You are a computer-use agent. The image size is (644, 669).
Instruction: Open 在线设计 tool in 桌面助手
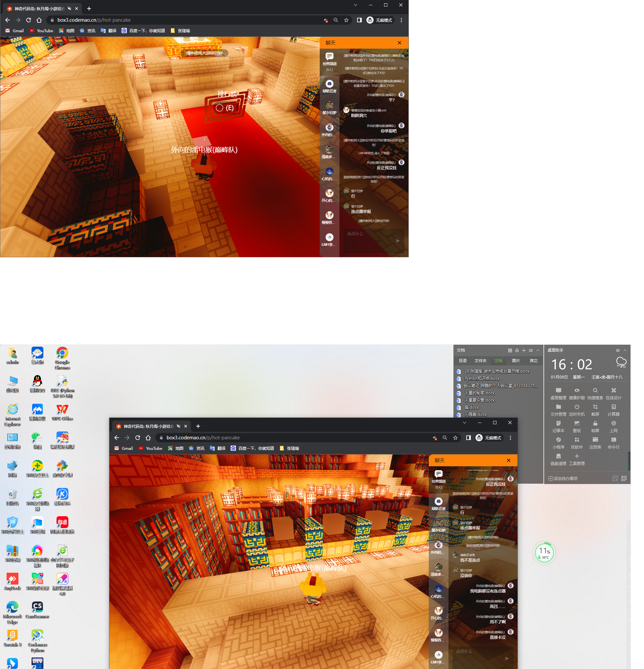point(614,393)
